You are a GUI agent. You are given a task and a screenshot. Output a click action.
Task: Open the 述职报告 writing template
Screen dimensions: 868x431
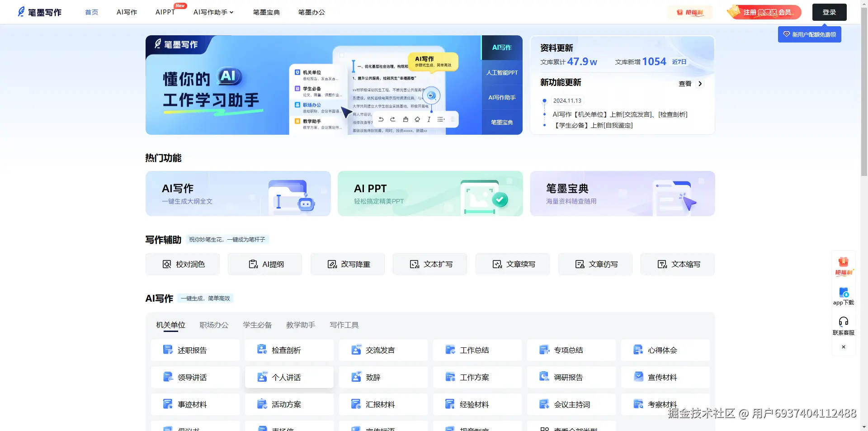pos(195,350)
